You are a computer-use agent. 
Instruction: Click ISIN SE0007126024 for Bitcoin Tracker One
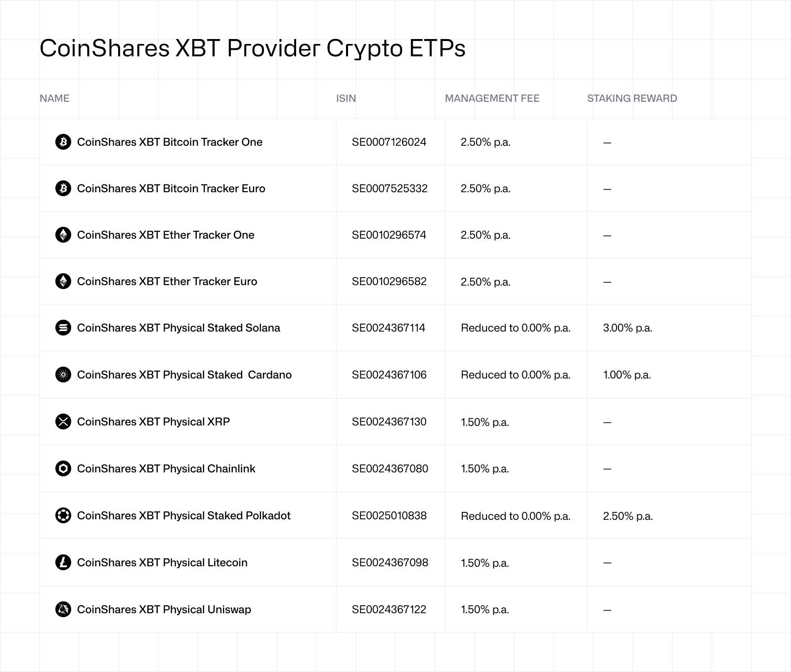click(389, 142)
